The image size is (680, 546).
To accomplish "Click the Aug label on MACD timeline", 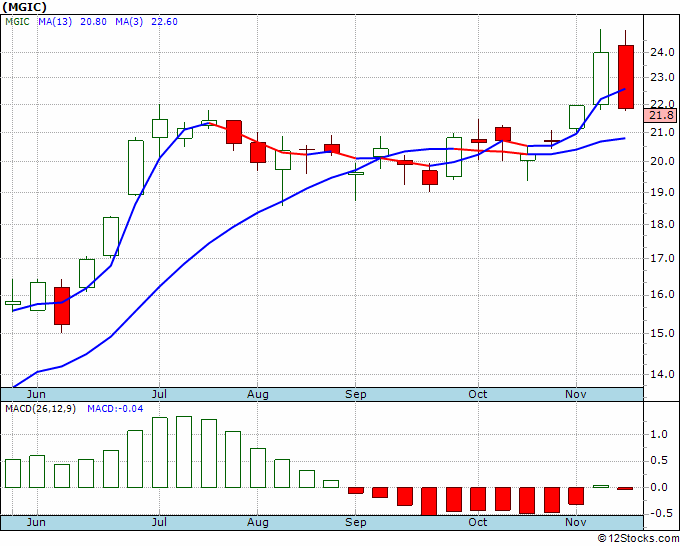I will point(258,522).
